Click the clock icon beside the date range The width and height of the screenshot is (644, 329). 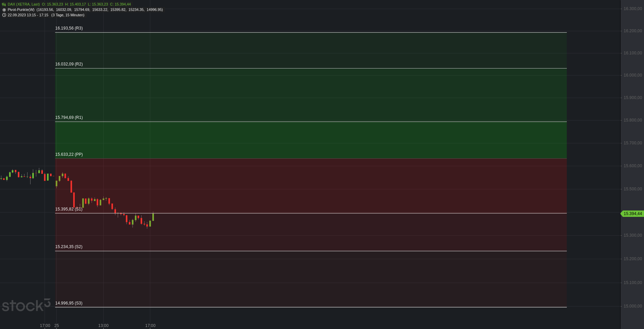pos(4,15)
